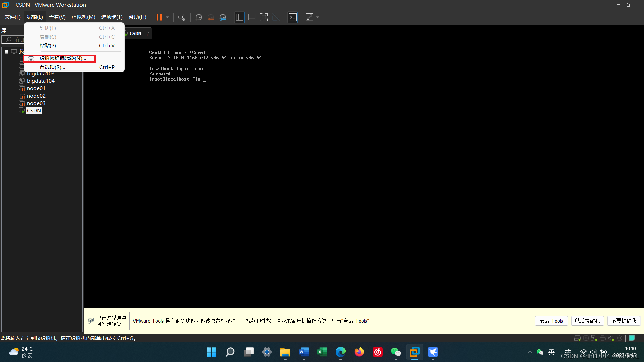Viewport: 644px width, 362px height.
Task: Open the 选项卡(T) menu
Action: click(112, 17)
